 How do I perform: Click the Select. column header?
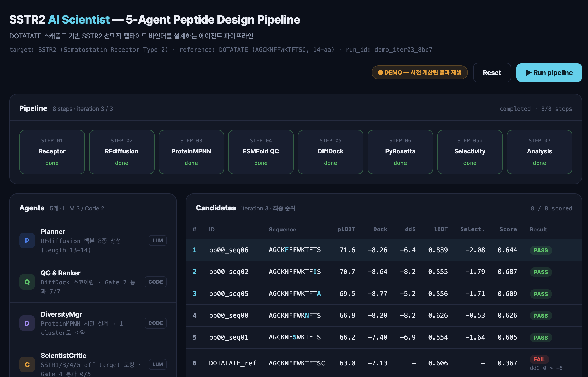click(472, 229)
